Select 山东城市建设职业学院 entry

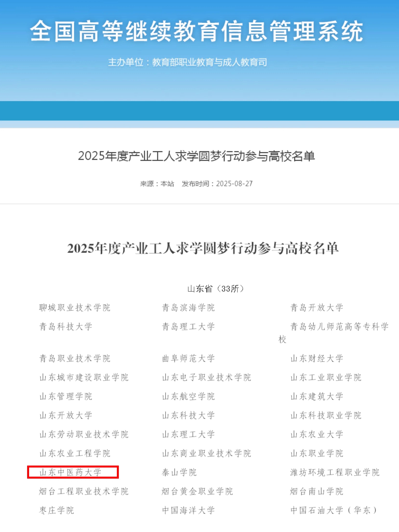(84, 377)
